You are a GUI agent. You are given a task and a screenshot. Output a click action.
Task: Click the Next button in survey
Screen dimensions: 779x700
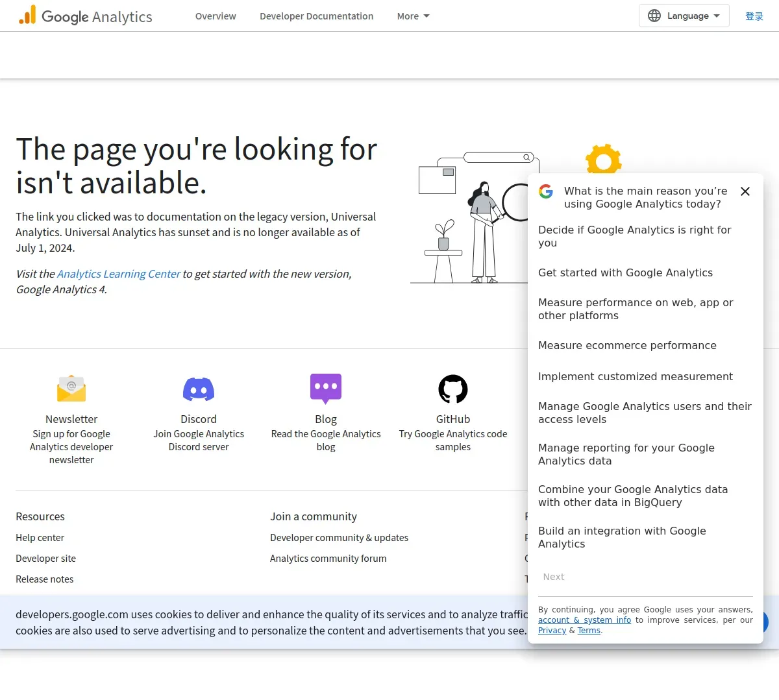[554, 577]
